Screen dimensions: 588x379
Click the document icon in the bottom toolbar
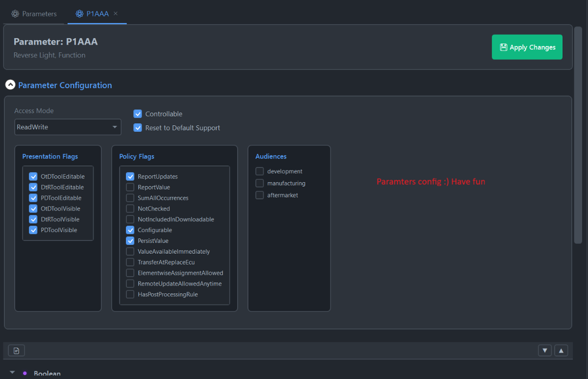[16, 350]
